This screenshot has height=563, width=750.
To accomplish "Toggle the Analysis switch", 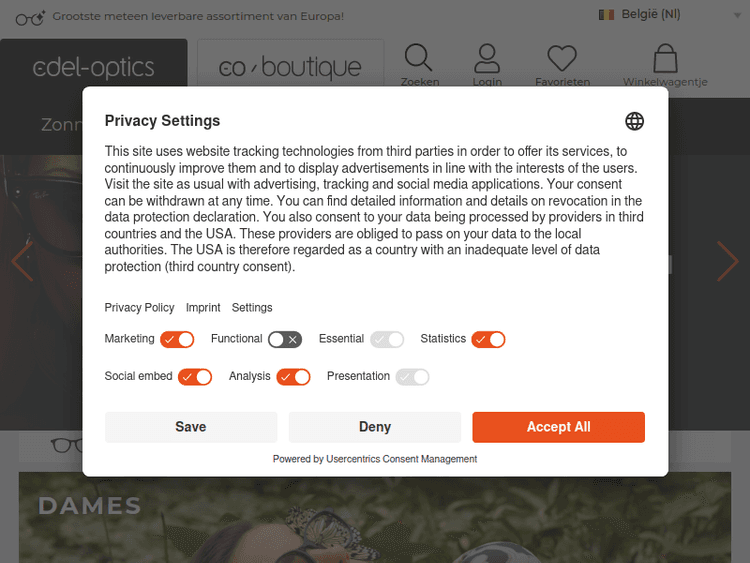I will [294, 377].
